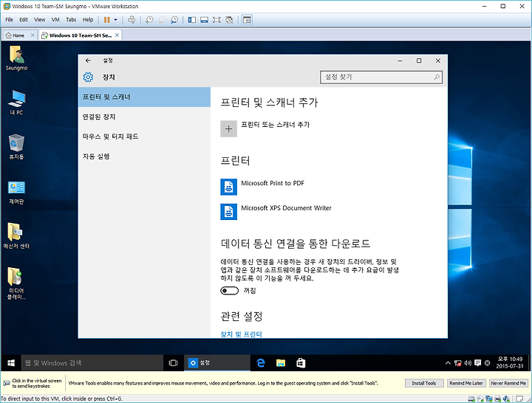
Task: Open the Action Center notification icon
Action: coord(478,363)
